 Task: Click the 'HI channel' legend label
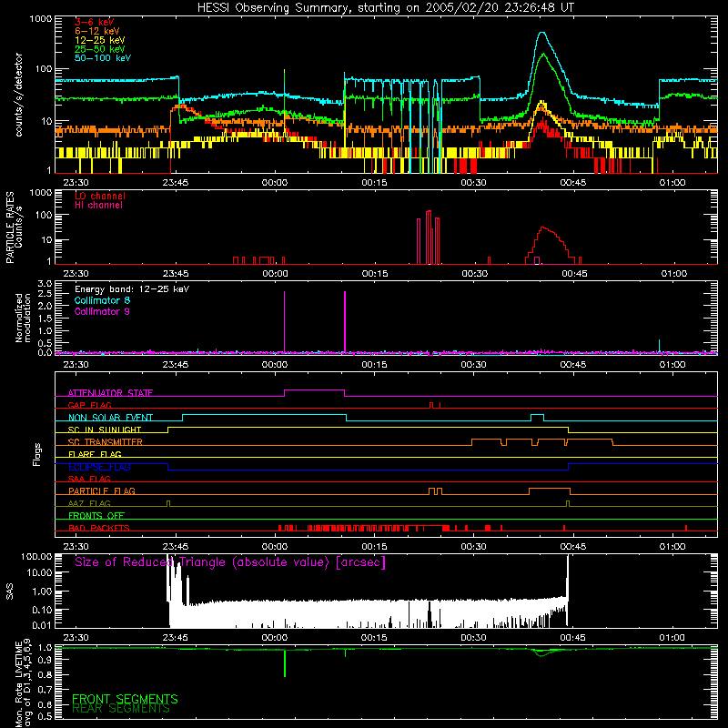click(98, 206)
